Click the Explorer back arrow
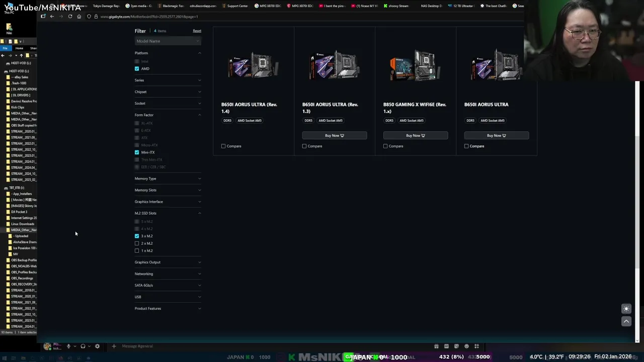The image size is (644, 362). tap(3, 55)
